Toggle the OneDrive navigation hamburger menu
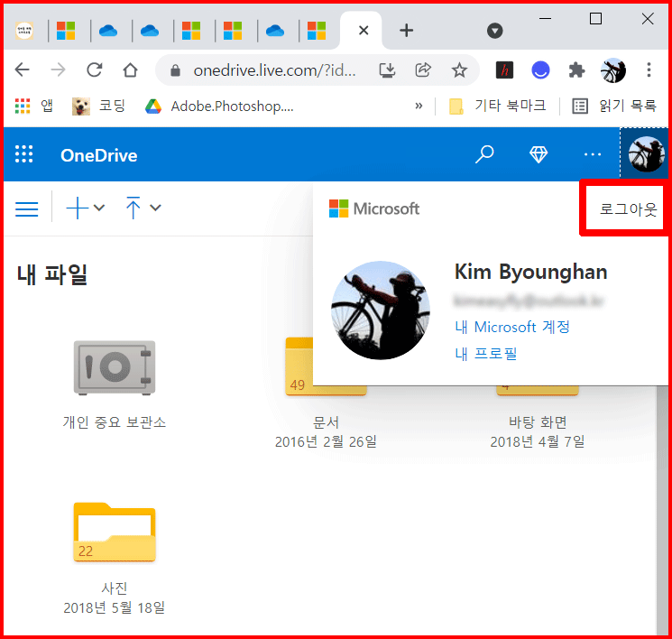The height and width of the screenshot is (639, 672). tap(26, 209)
